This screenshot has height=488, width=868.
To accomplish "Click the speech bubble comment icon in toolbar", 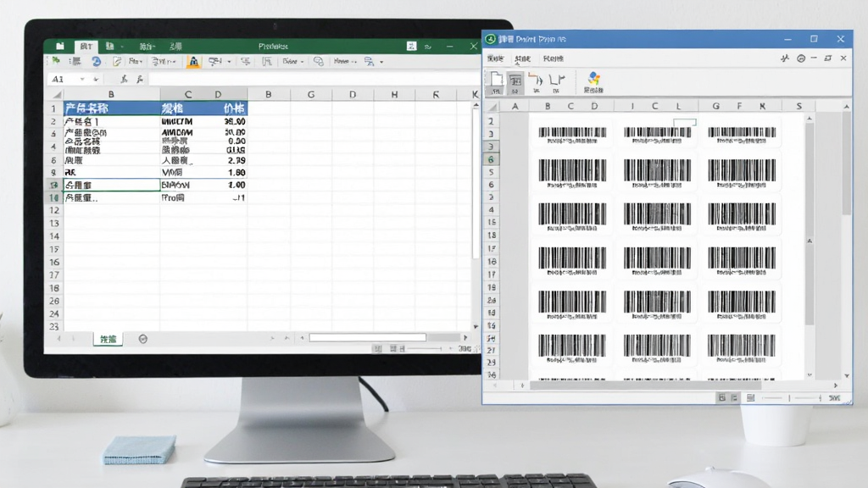I will [319, 61].
